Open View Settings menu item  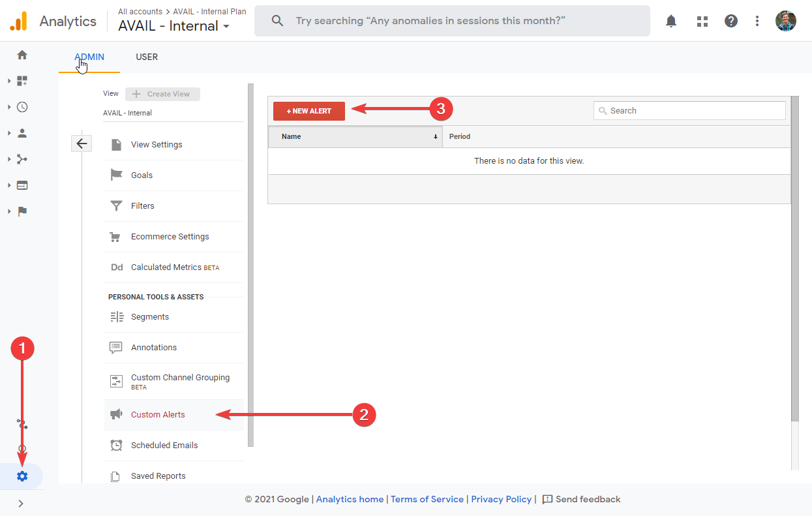[x=173, y=145]
